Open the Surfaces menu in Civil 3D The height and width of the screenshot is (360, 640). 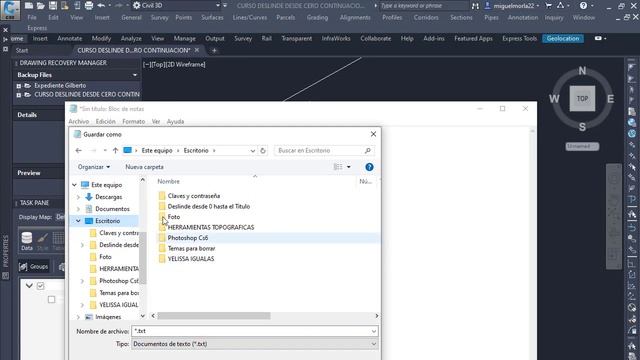[212, 18]
